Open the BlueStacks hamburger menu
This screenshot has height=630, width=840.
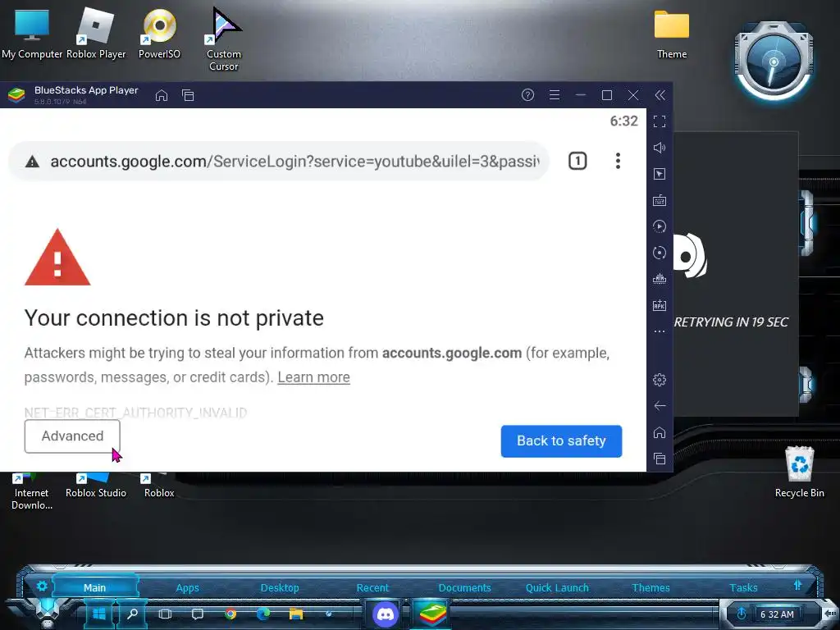point(555,95)
